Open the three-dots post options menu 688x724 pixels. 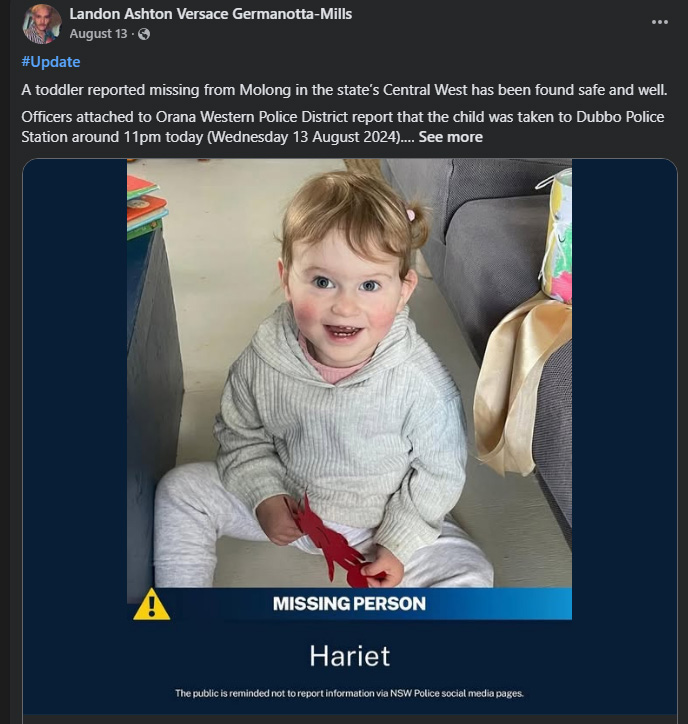(x=659, y=22)
